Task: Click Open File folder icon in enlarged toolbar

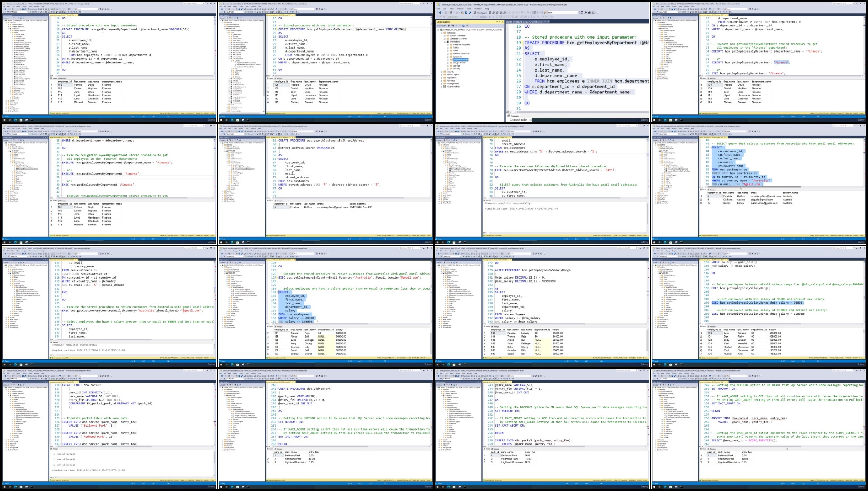Action: click(462, 13)
